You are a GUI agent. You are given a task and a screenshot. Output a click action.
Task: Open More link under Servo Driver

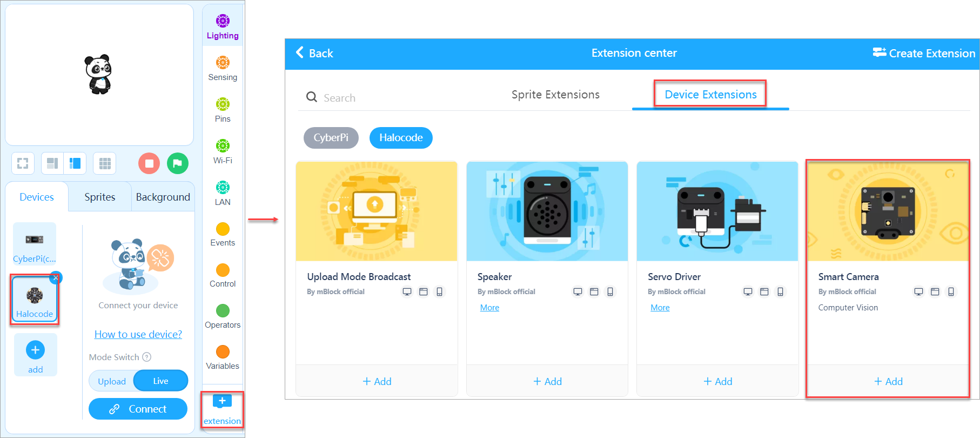coord(660,308)
